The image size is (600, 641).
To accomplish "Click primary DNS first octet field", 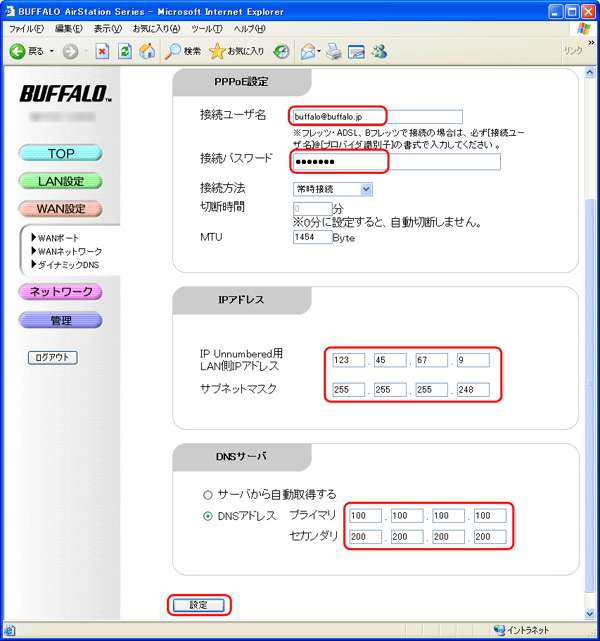I will [x=365, y=516].
